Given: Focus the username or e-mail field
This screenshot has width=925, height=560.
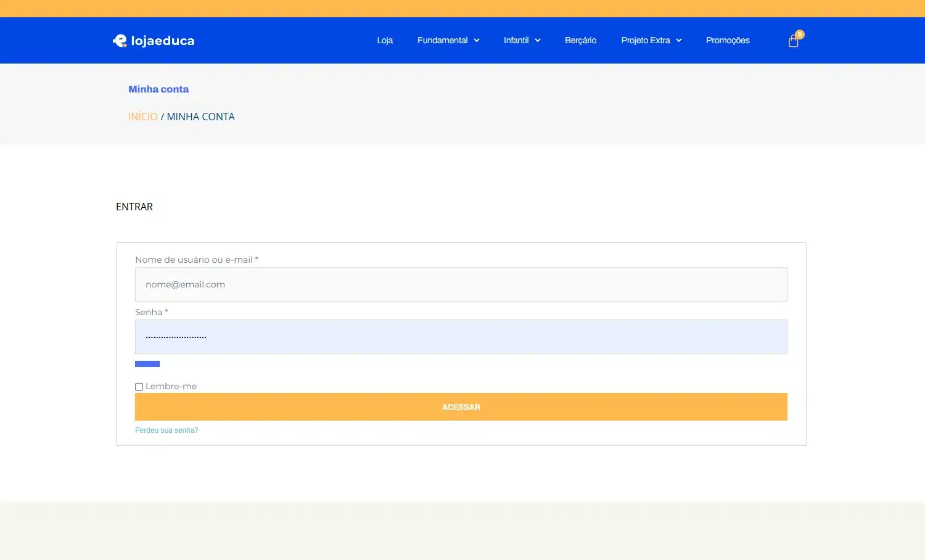Looking at the screenshot, I should (x=461, y=284).
